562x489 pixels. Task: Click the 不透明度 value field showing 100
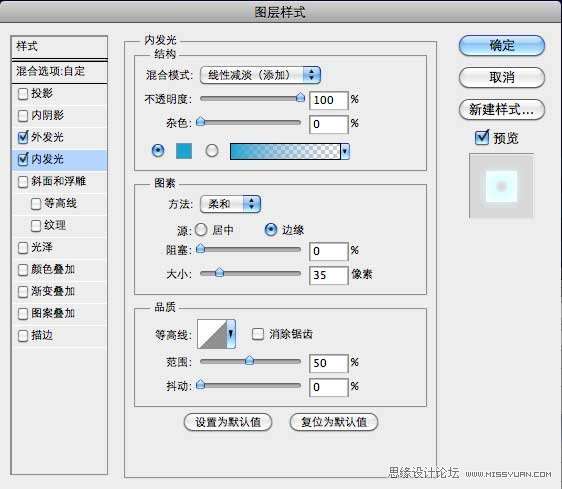point(329,100)
